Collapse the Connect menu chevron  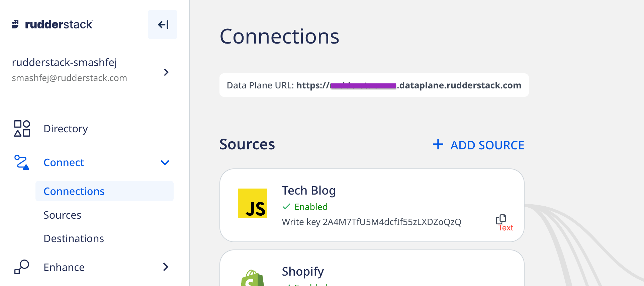tap(165, 162)
